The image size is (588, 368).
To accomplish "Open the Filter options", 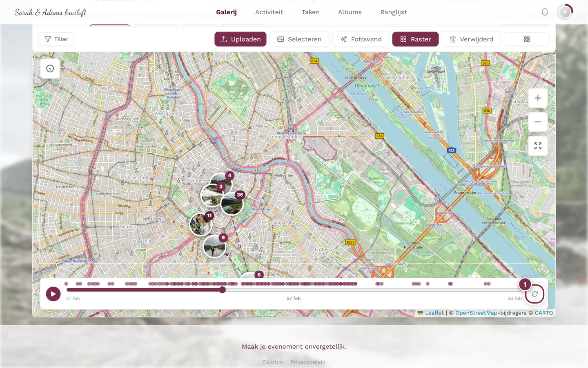I will pyautogui.click(x=56, y=39).
